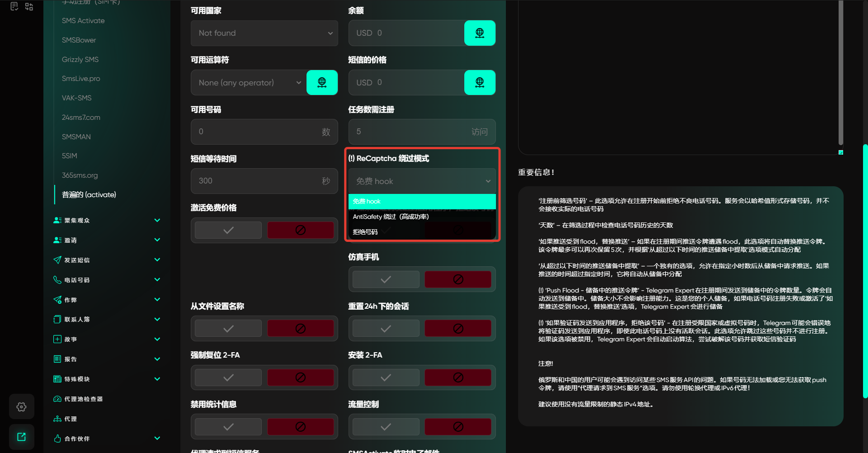Enable 安装 2-FA with the checkmark button
The height and width of the screenshot is (453, 868).
(x=386, y=377)
